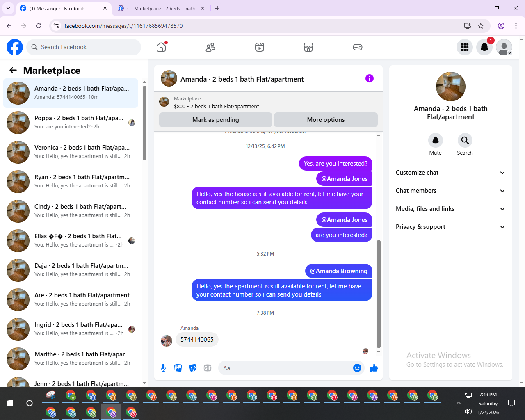
Task: Open Chrome tab search dropdown
Action: point(8,8)
